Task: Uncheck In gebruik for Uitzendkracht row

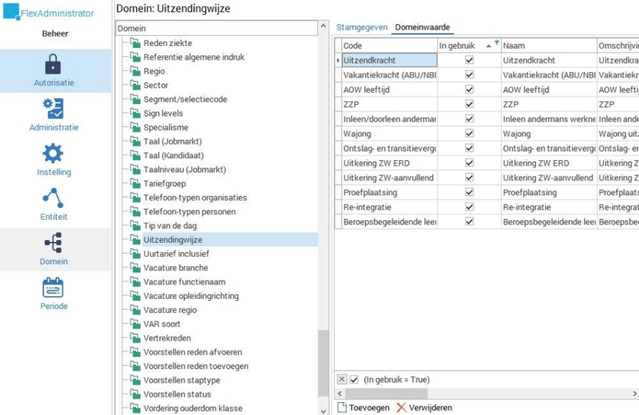Action: tap(469, 61)
